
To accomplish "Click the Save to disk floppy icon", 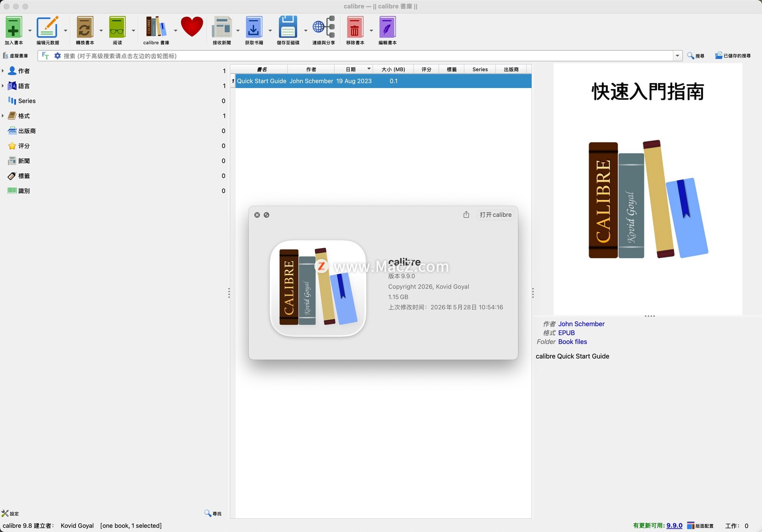I will point(288,27).
